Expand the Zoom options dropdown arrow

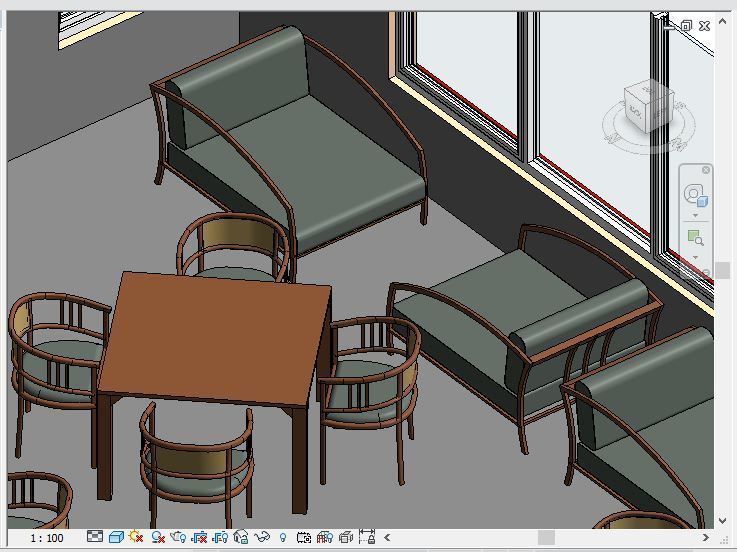(x=695, y=258)
